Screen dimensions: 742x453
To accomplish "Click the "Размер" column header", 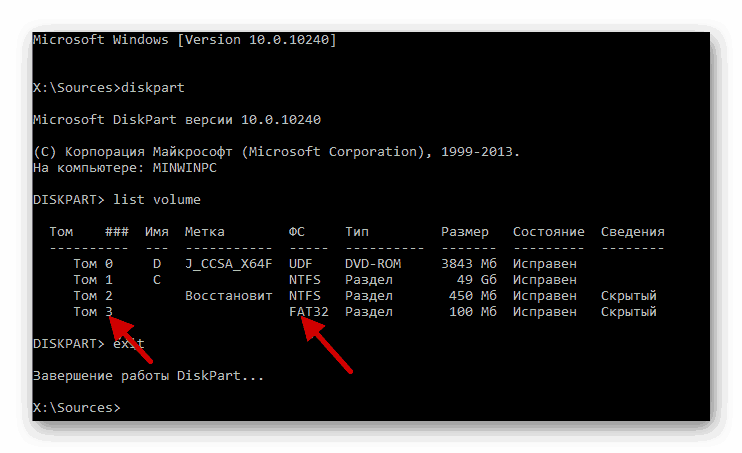I will point(465,232).
